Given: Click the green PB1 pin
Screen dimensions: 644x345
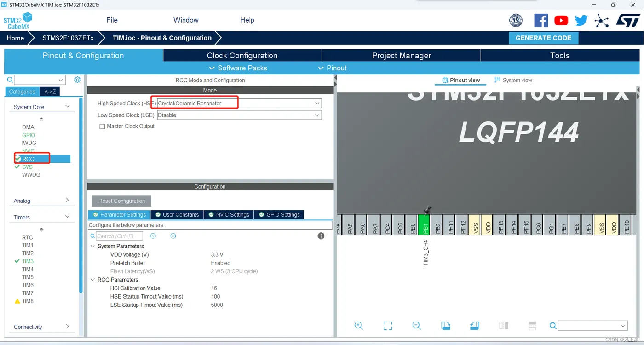Looking at the screenshot, I should (424, 225).
